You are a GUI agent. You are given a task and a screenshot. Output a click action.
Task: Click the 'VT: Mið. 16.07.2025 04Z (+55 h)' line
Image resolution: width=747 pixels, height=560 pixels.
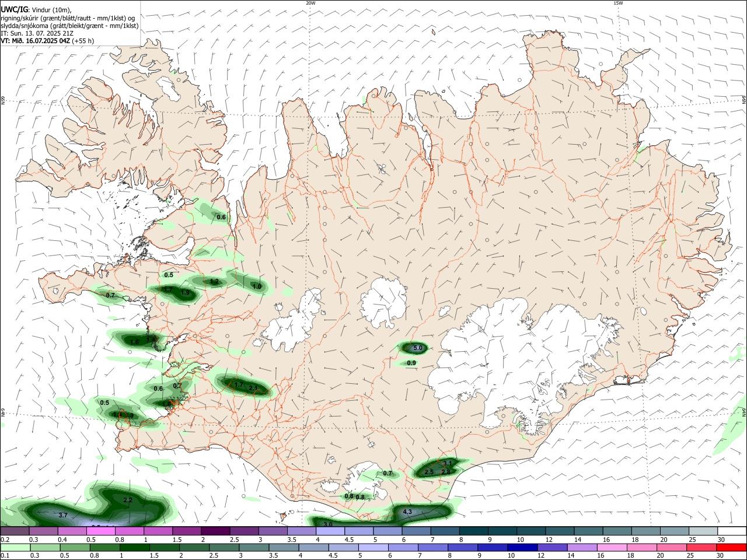point(47,41)
